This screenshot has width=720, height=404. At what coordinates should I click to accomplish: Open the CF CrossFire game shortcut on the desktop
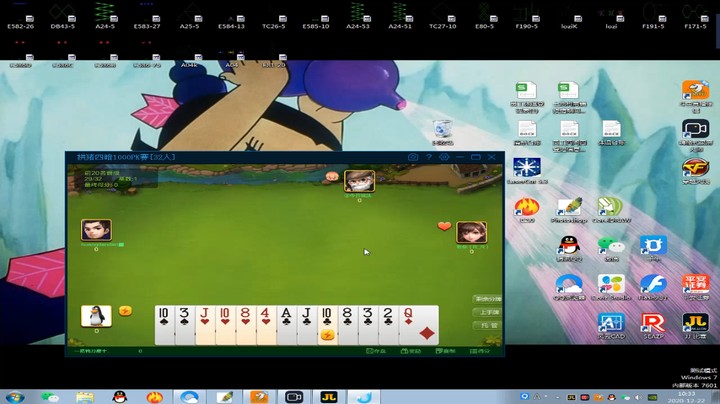click(x=695, y=171)
